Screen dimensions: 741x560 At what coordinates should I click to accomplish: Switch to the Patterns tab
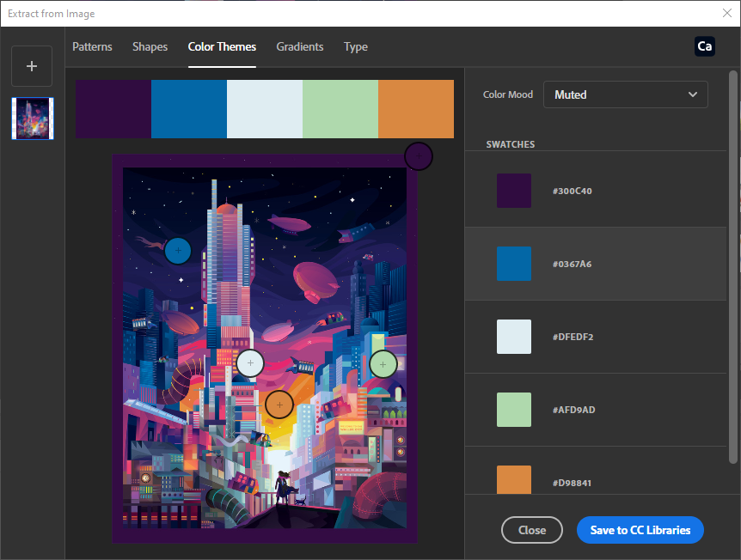(x=92, y=46)
